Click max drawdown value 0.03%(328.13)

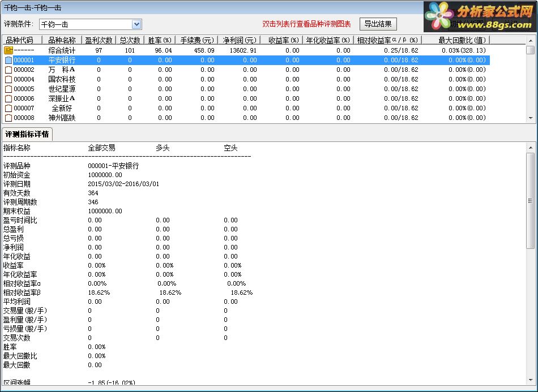(464, 50)
